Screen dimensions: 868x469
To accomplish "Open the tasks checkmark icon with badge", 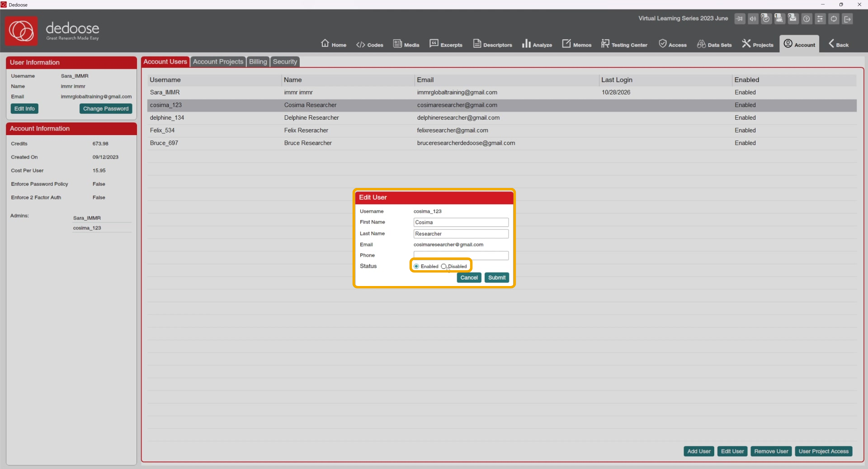I will [x=766, y=19].
